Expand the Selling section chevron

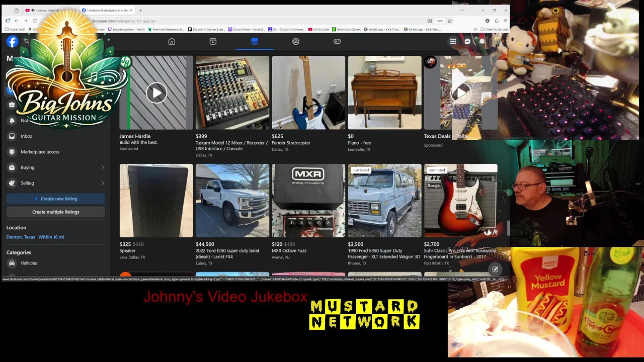coord(102,183)
